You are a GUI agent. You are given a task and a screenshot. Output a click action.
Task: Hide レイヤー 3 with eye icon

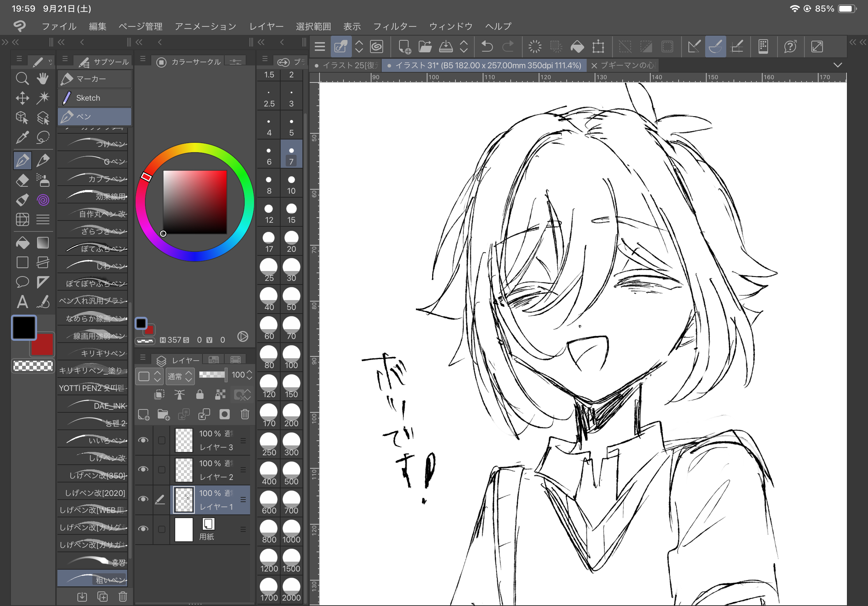[143, 440]
